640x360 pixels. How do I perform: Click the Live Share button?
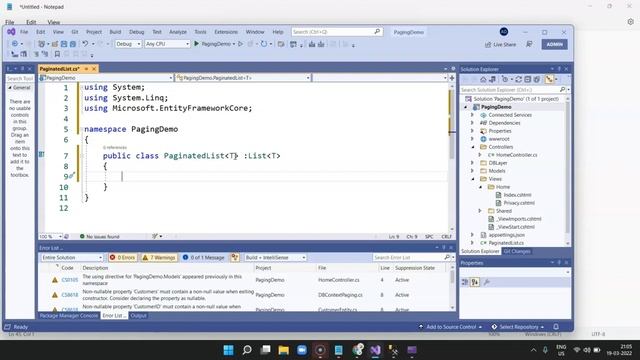pos(500,44)
